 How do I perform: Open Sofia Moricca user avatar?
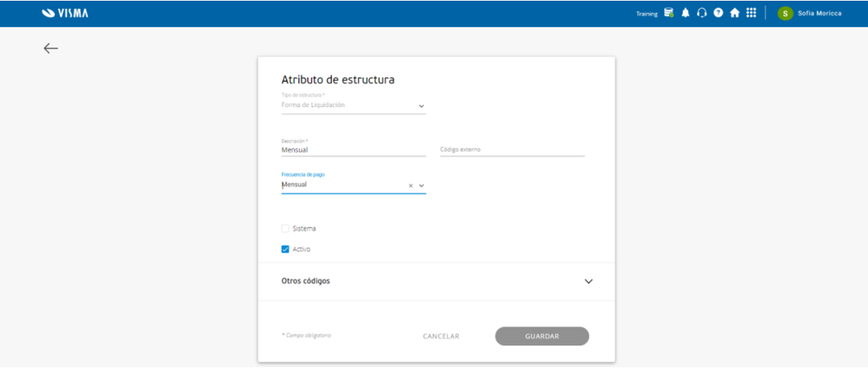pos(785,13)
